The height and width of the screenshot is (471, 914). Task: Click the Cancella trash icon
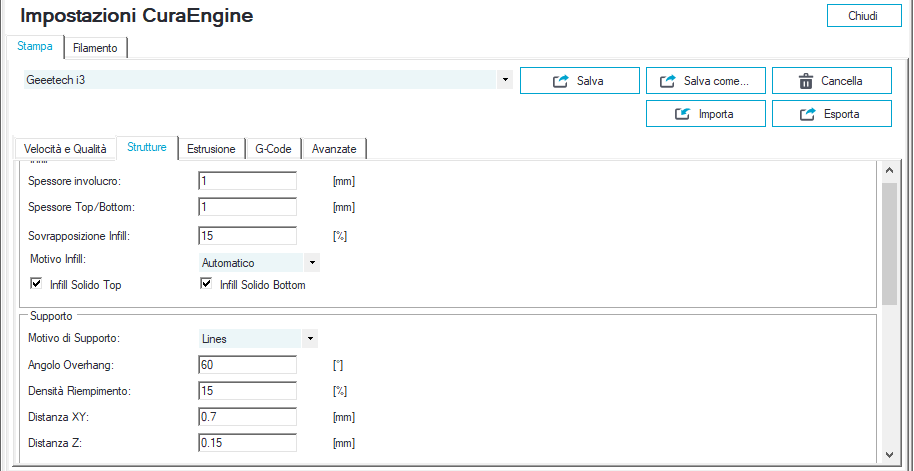[805, 81]
